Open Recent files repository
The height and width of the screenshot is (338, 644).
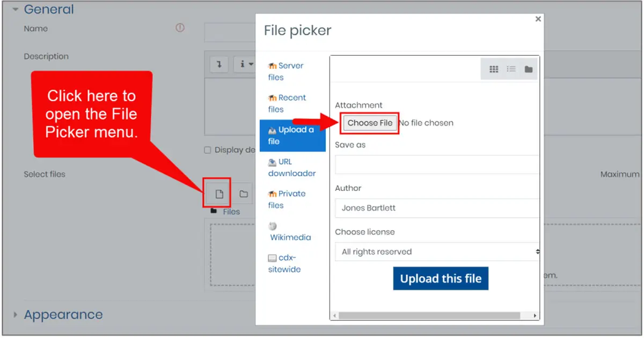286,103
